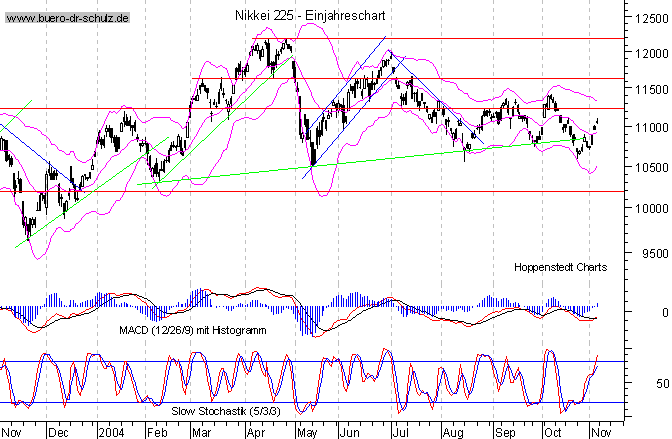This screenshot has height=439, width=672.
Task: Click the 2004 year marker on time axis
Action: point(110,432)
